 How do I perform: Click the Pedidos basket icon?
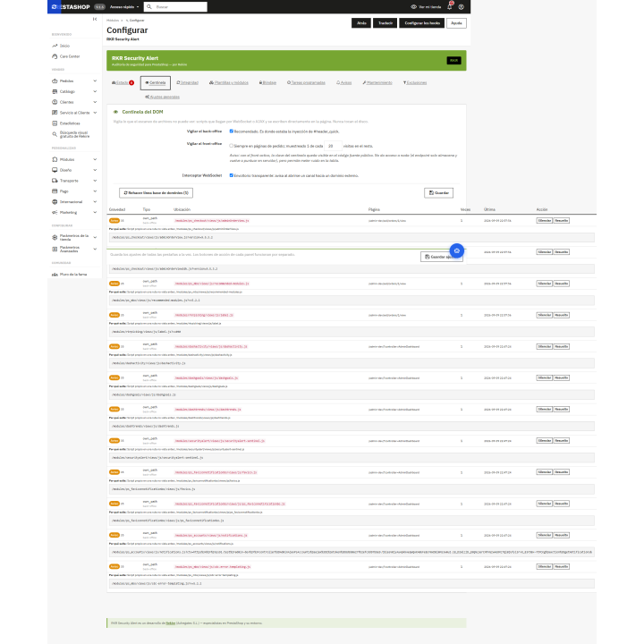[55, 80]
